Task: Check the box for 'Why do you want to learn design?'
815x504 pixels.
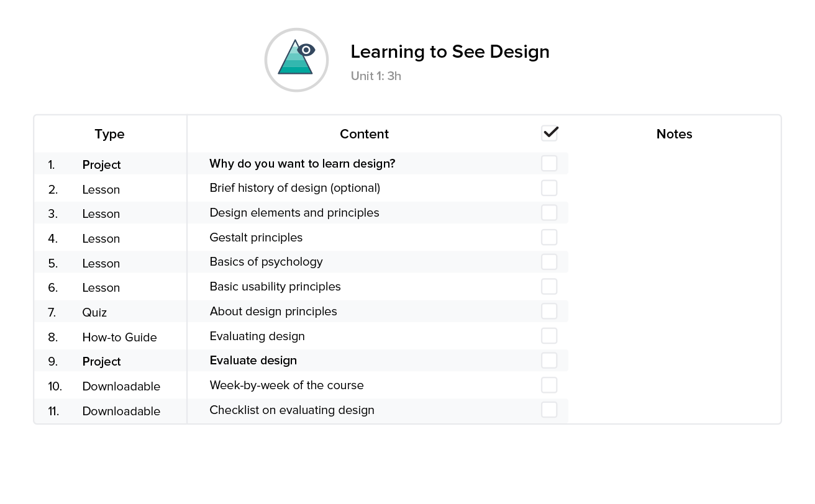Action: 549,163
